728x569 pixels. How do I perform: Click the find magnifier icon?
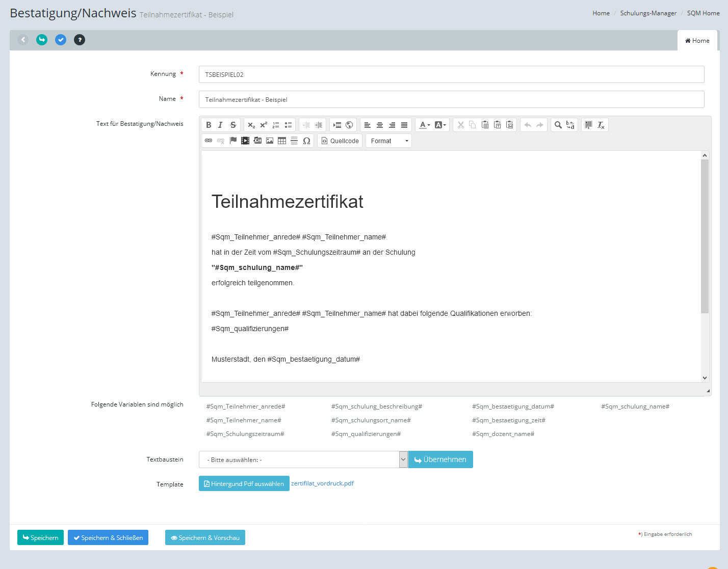(x=558, y=125)
